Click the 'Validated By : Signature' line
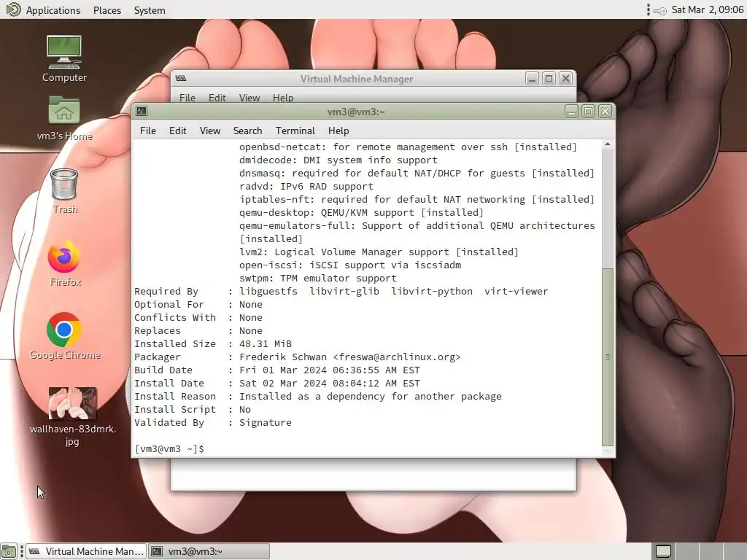The width and height of the screenshot is (747, 560). click(213, 423)
